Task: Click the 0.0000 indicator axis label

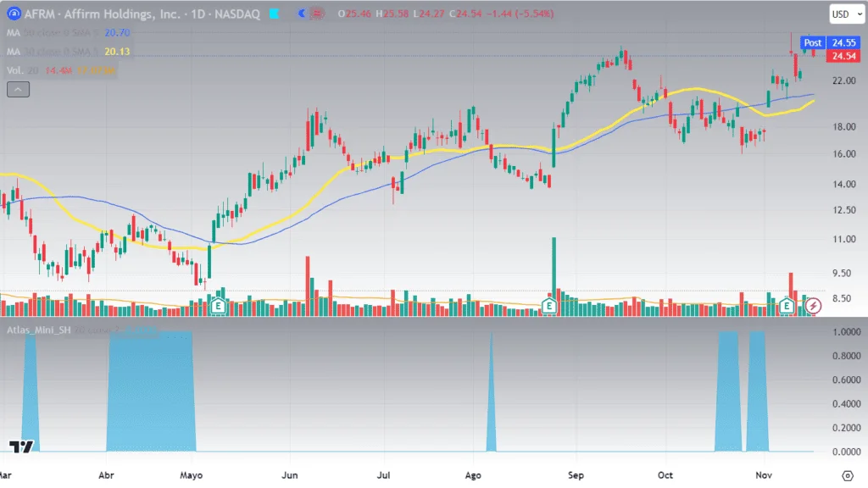Action: pyautogui.click(x=847, y=452)
